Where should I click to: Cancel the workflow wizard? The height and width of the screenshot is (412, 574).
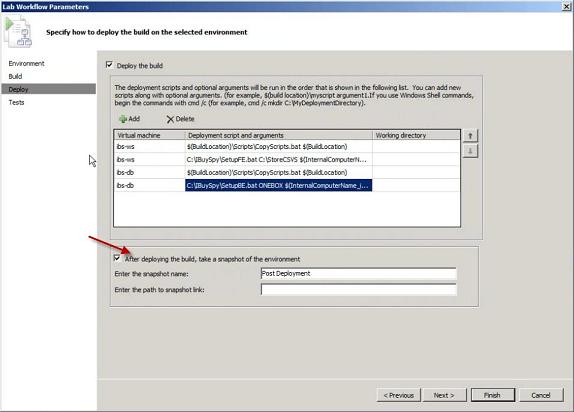click(541, 395)
